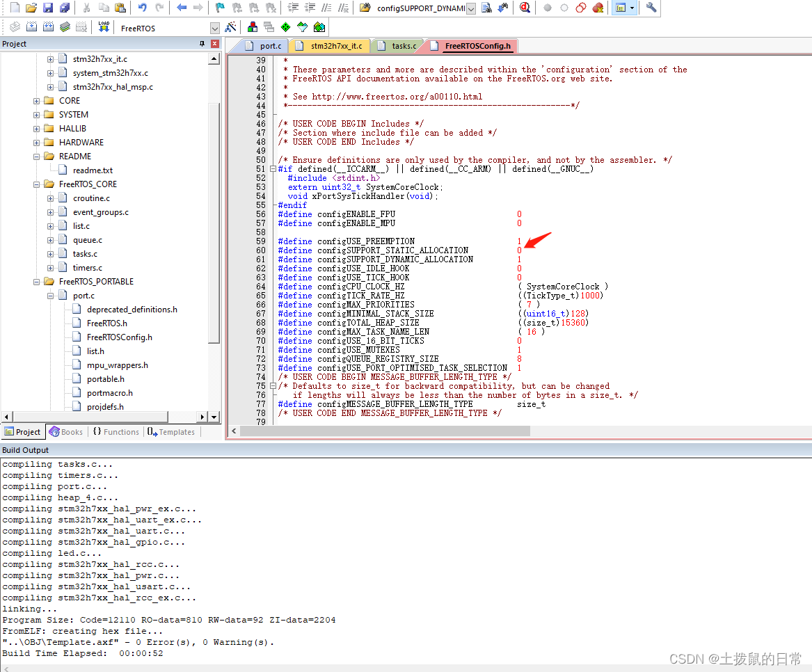This screenshot has height=672, width=812.
Task: Click the Open file folder icon
Action: coord(31,8)
